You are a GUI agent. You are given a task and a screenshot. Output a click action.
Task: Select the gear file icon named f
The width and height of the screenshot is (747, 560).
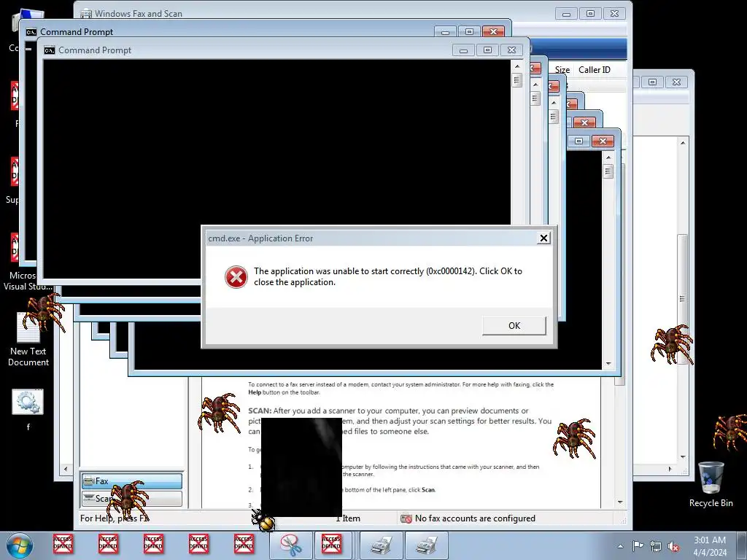point(28,410)
